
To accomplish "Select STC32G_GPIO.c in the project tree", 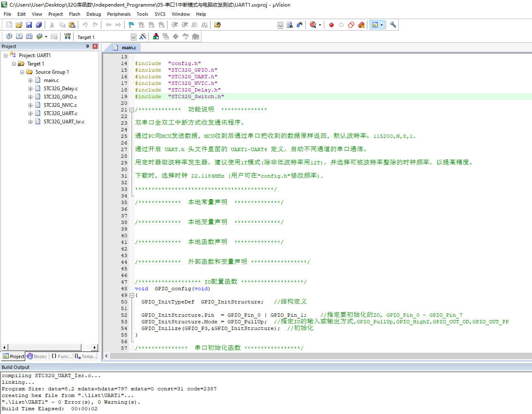I will pos(60,97).
